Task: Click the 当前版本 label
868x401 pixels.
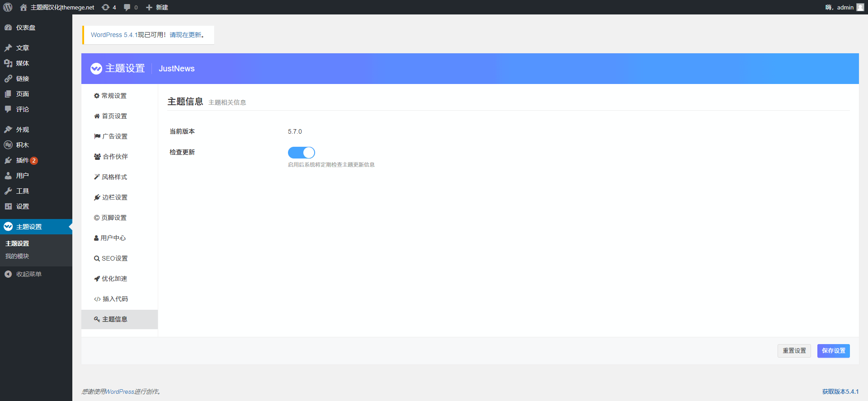Action: coord(182,131)
